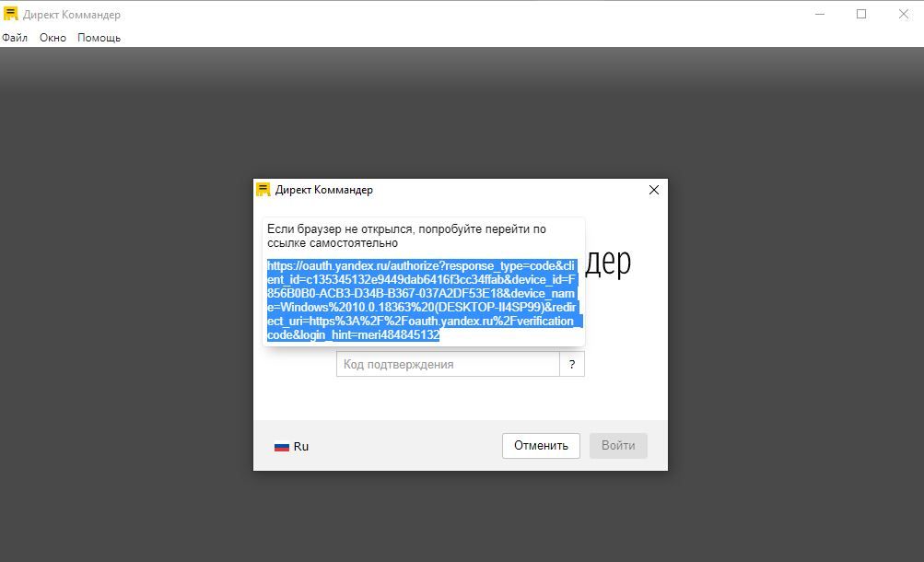Click the Код подтверждения input field

(x=448, y=364)
